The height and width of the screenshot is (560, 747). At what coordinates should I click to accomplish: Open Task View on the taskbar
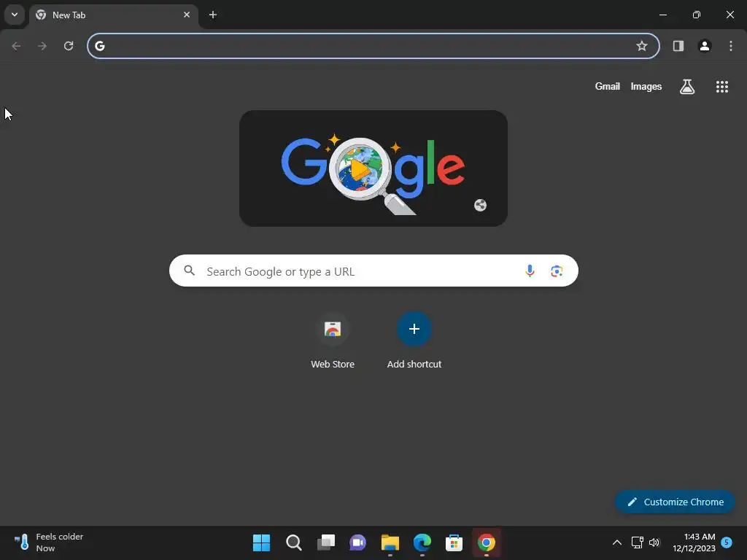coord(326,542)
